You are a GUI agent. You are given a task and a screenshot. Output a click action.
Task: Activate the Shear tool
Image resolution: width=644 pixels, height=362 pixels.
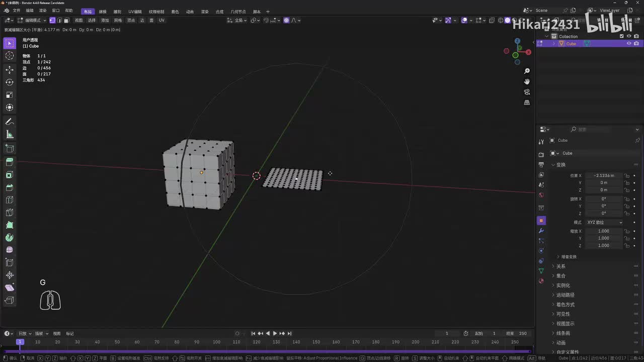[10, 288]
